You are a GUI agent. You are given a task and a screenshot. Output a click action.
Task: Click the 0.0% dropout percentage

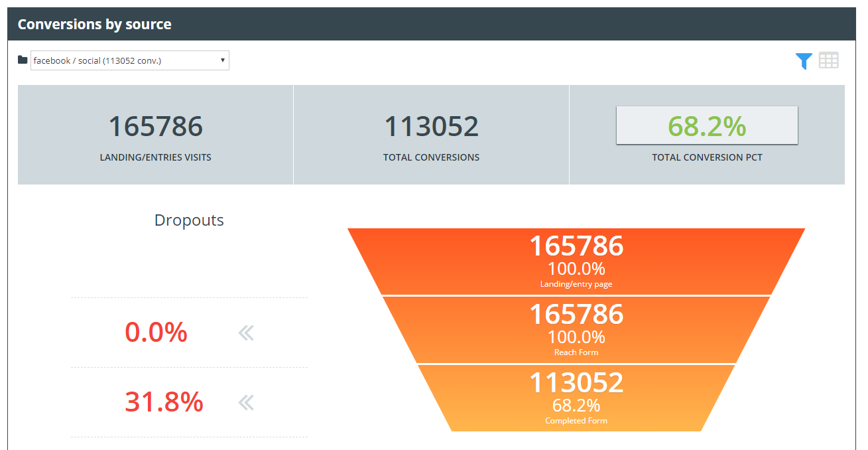tap(156, 333)
